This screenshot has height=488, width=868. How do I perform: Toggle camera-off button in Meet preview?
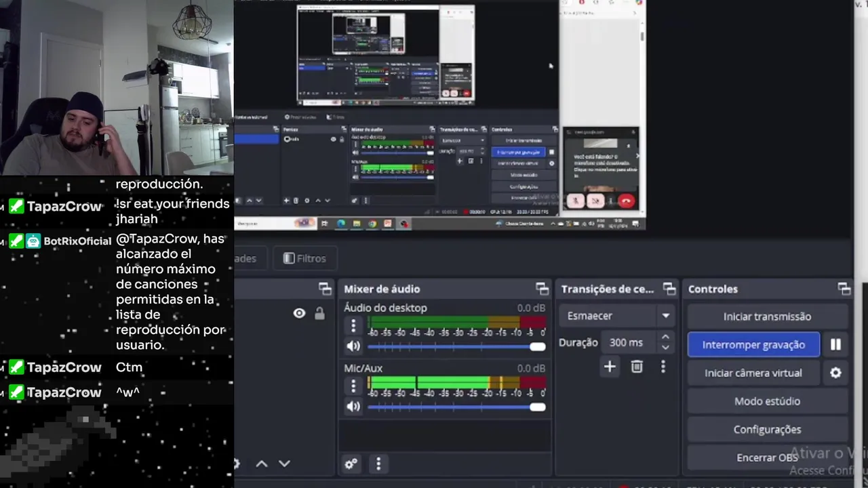[595, 201]
